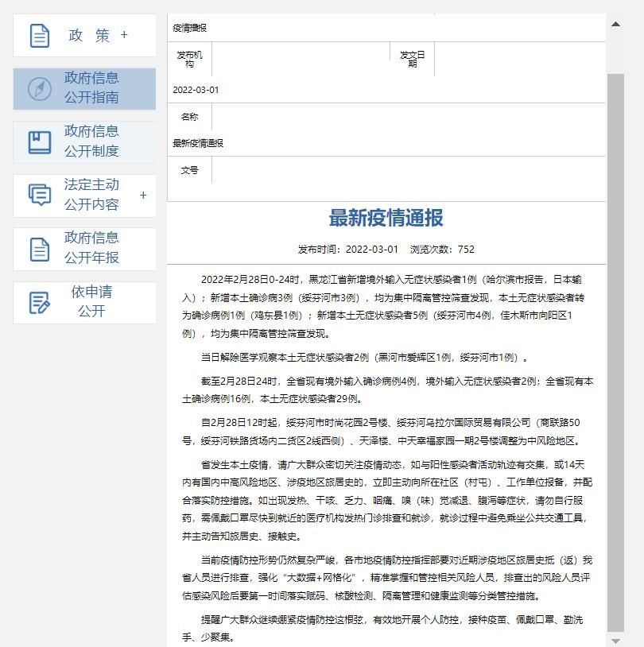Click the chat bubble icon for 法定主动公开内容
This screenshot has height=647, width=644.
pos(40,195)
